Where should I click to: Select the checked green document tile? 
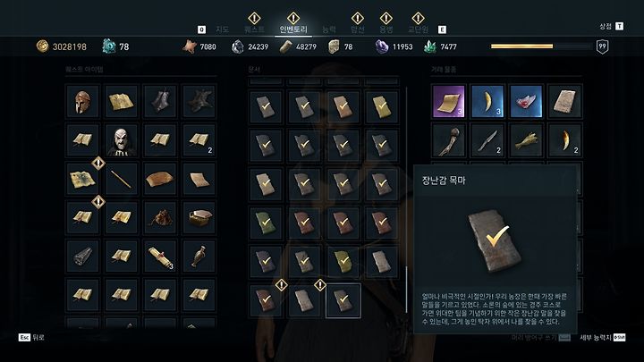[266, 222]
